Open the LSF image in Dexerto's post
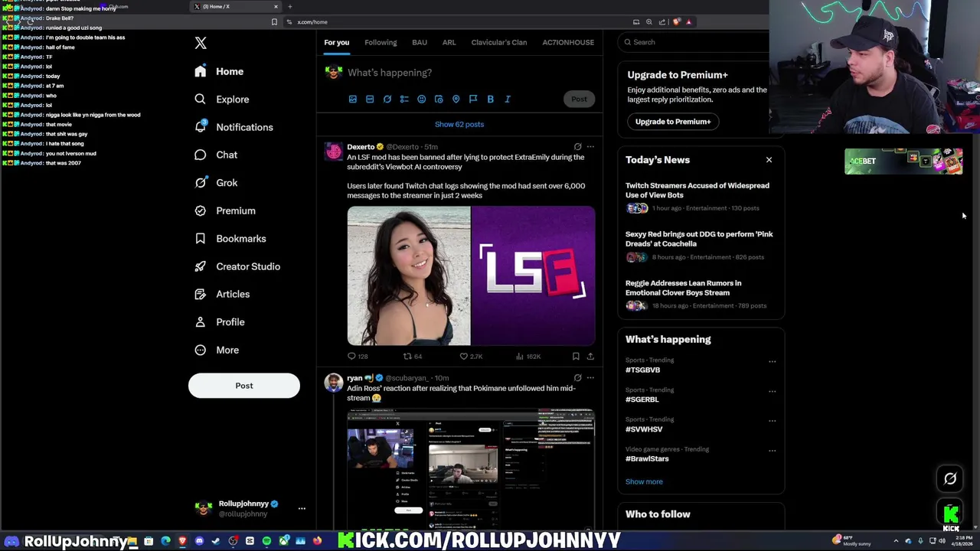This screenshot has height=551, width=980. (534, 276)
